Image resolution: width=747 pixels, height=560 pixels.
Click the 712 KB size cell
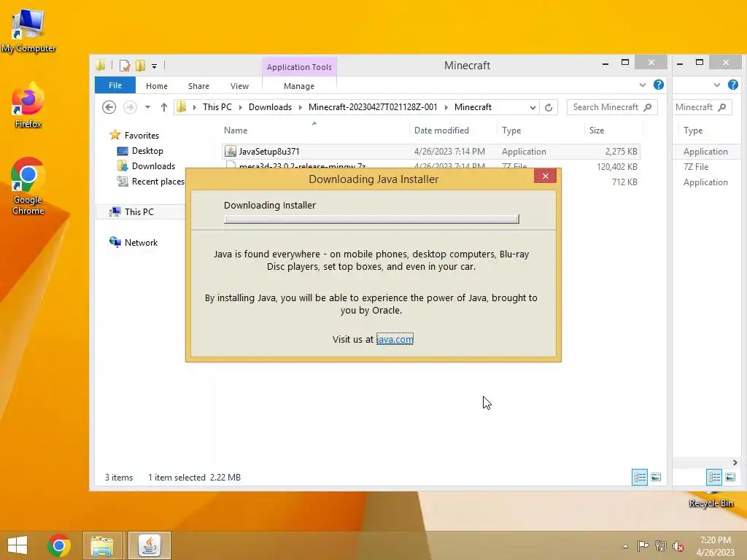pyautogui.click(x=624, y=182)
